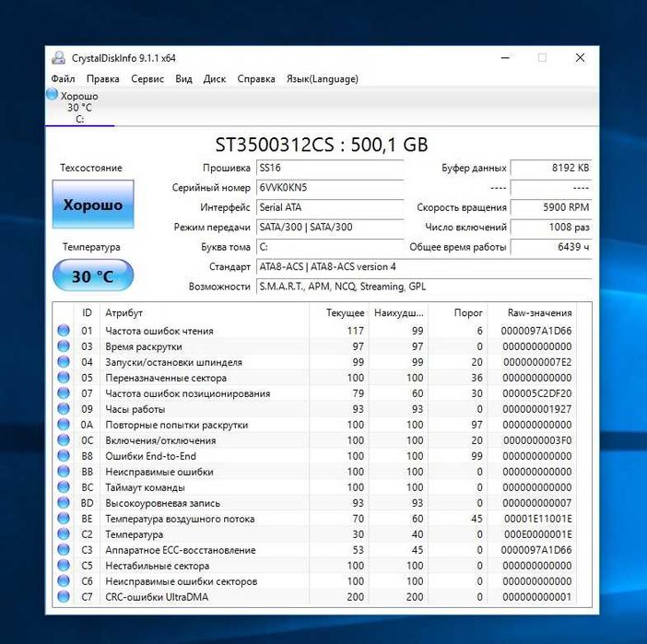Click status orb for 0A Повторные попытки раскрутки
Viewport: 647px width, 644px height.
pos(64,425)
